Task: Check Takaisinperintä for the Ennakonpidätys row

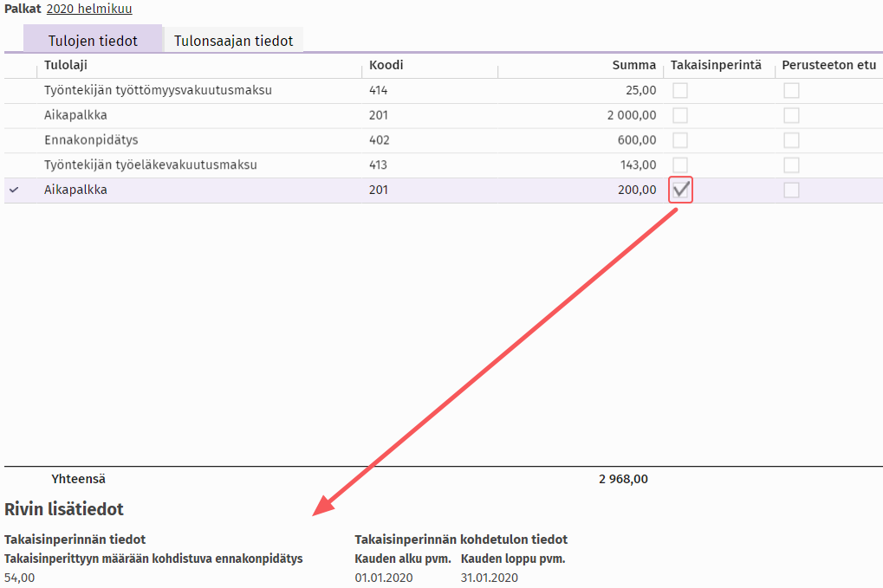Action: 681,140
